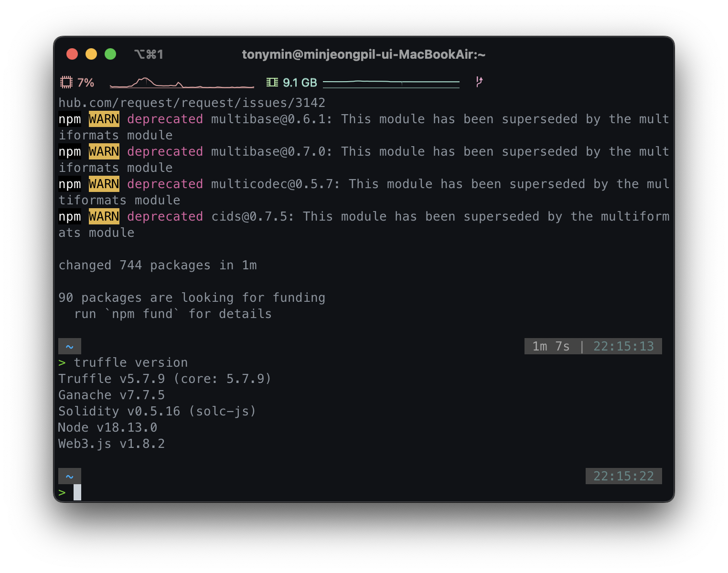
Task: Click '90 packages are looking for funding' line
Action: [192, 297]
